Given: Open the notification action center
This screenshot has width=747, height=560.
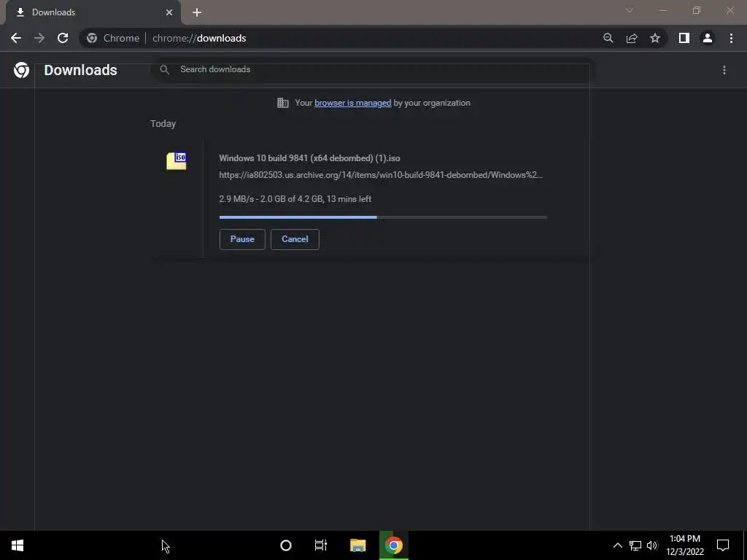Looking at the screenshot, I should pos(723,545).
